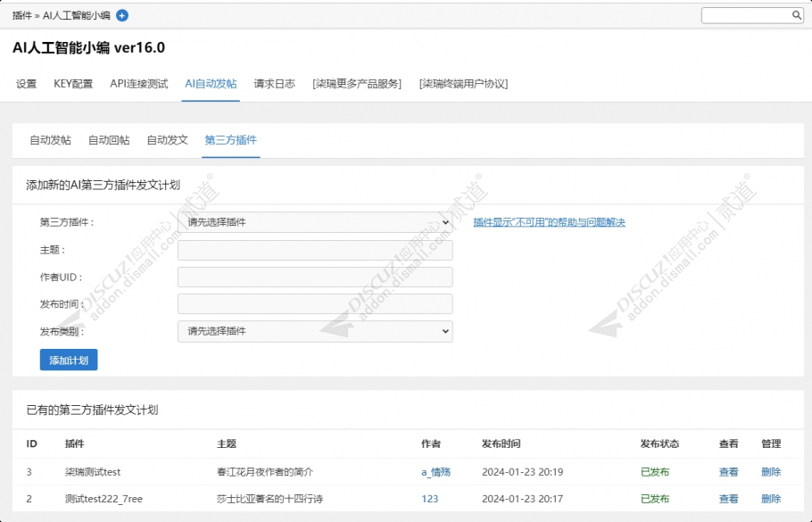The width and height of the screenshot is (812, 522).
Task: Click the 插件 breadcrumb text
Action: point(21,15)
